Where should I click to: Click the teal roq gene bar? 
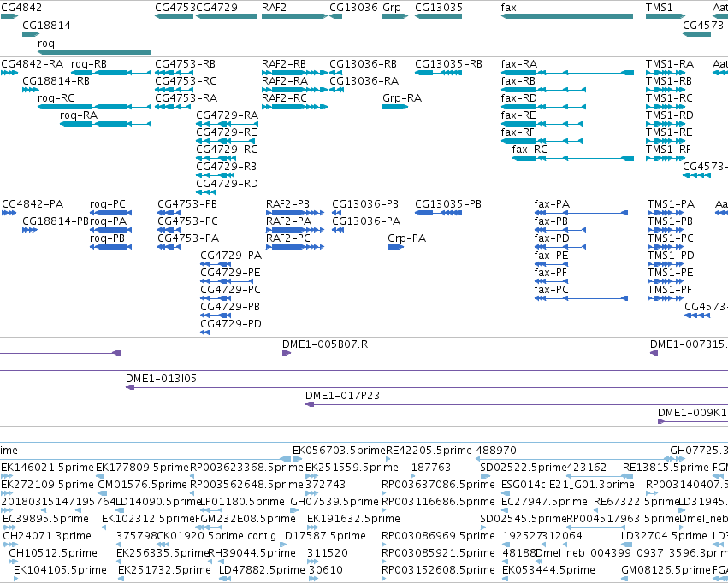94,52
